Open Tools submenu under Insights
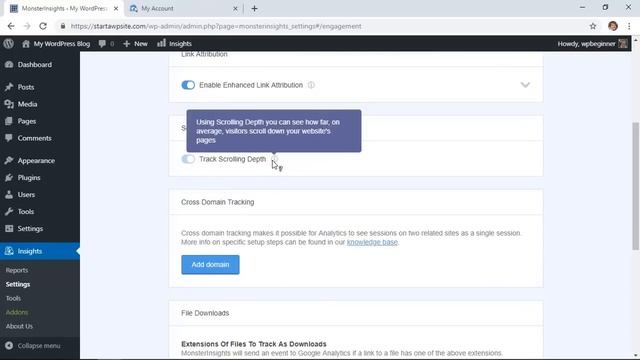 click(x=13, y=298)
